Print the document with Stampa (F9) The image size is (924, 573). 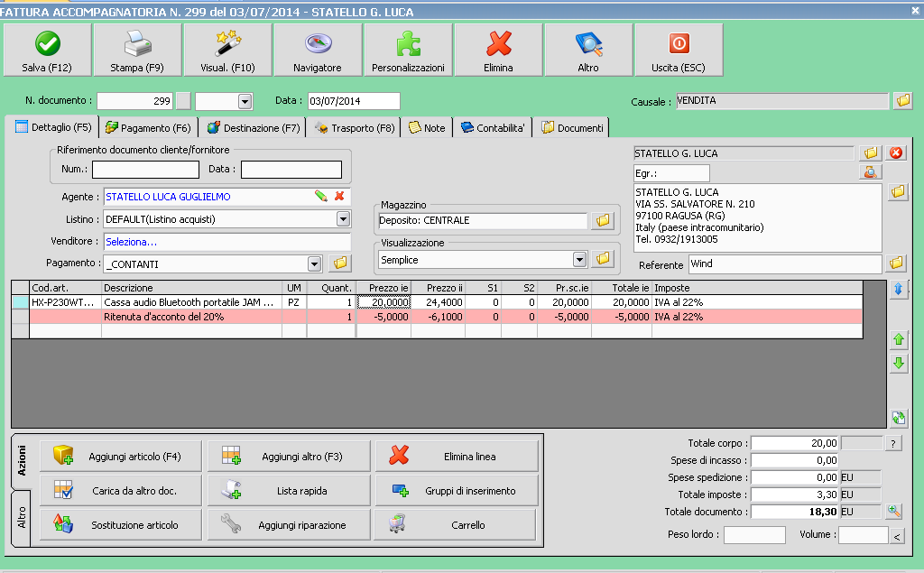[137, 51]
